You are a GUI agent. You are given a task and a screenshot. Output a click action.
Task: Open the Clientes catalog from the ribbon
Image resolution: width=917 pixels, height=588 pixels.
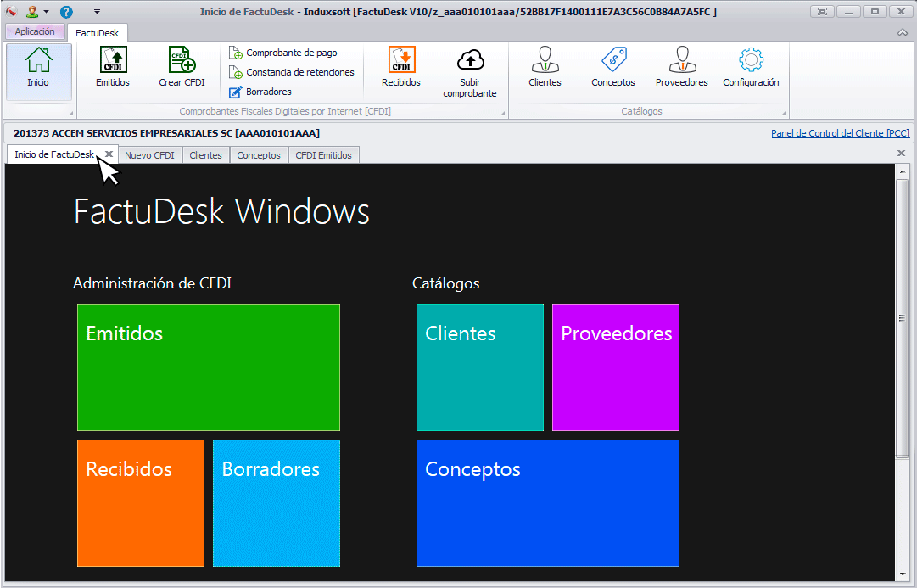click(545, 67)
